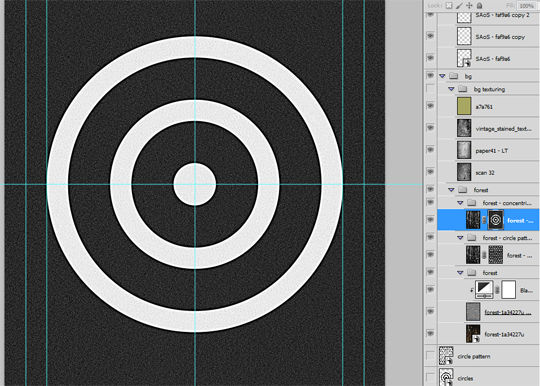
Task: Select the concentric circles mask thumbnail
Action: pyautogui.click(x=496, y=220)
